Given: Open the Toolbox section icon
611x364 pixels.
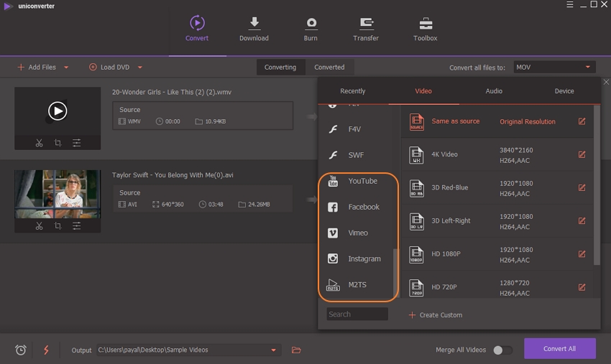Looking at the screenshot, I should click(x=425, y=23).
